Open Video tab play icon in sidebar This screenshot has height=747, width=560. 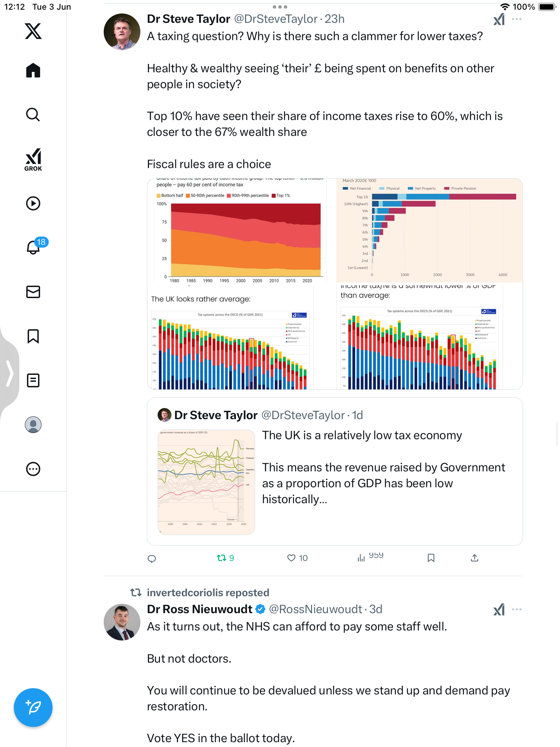[33, 203]
